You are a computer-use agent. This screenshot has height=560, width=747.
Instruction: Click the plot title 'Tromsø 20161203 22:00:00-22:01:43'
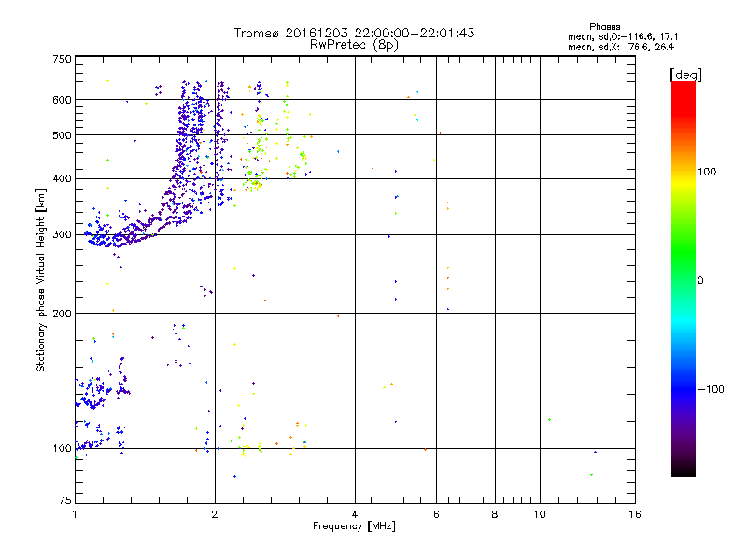(354, 33)
